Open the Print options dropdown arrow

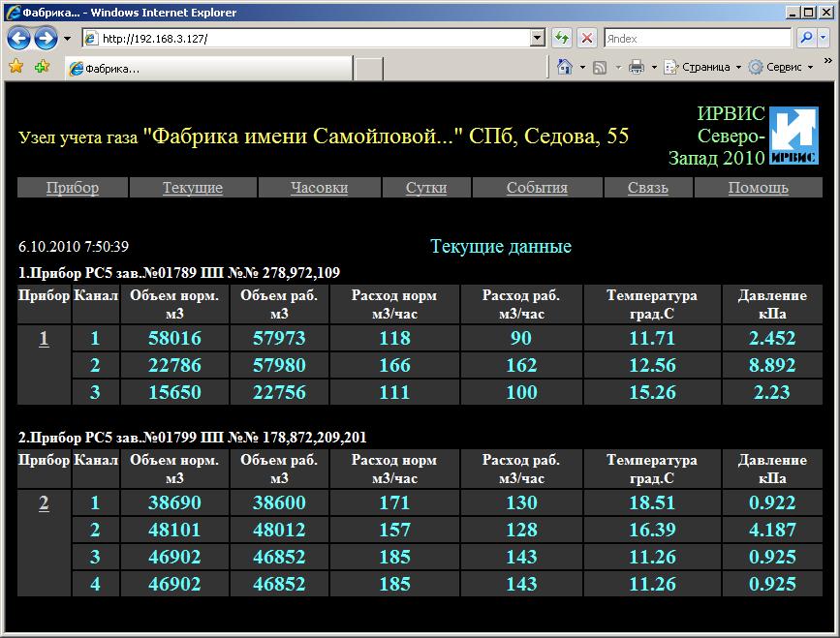click(x=654, y=68)
